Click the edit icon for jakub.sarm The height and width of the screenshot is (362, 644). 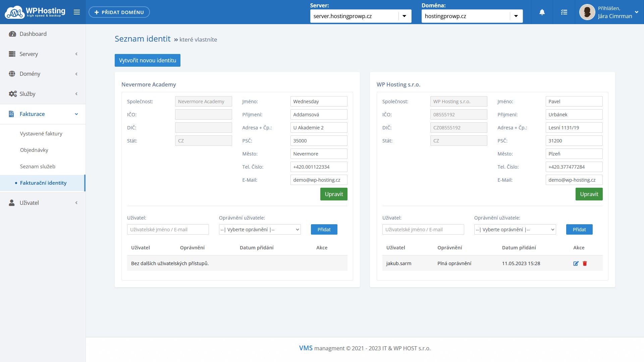576,263
